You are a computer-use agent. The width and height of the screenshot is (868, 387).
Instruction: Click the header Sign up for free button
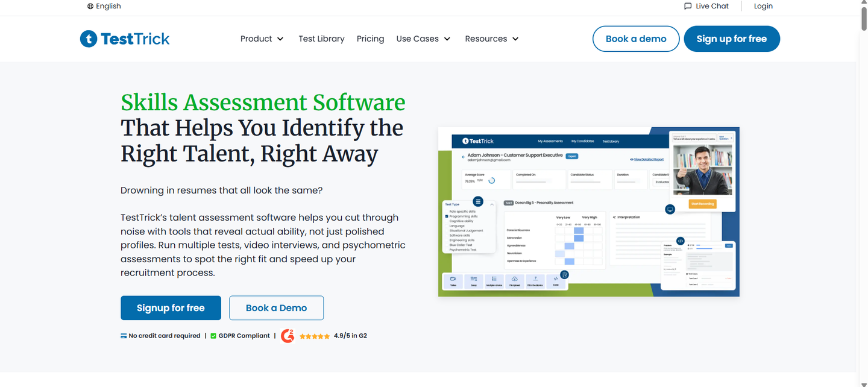732,39
